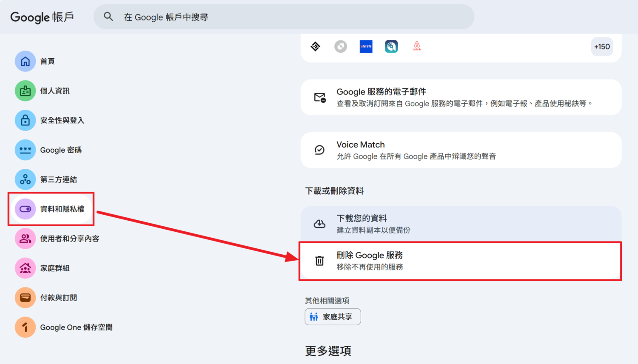Screen dimensions: 638x364
Task: Open Google 服務的電子郵件 setting
Action: coord(461,97)
